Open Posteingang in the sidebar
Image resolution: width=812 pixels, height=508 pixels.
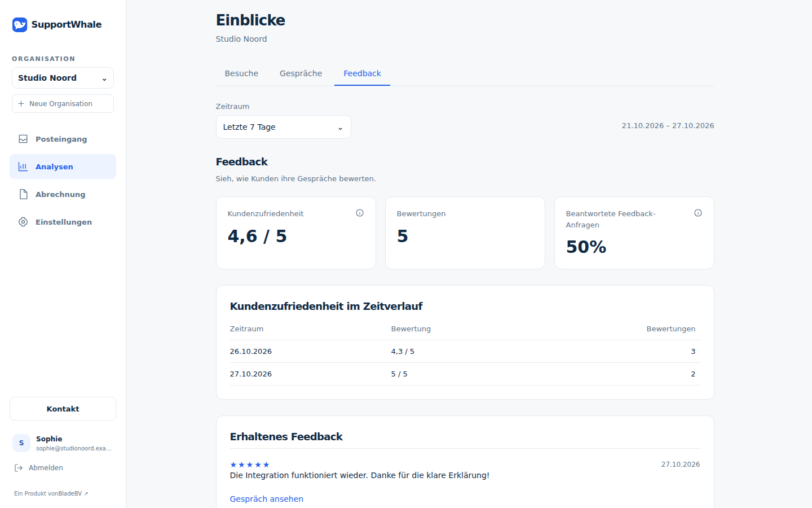[63, 139]
